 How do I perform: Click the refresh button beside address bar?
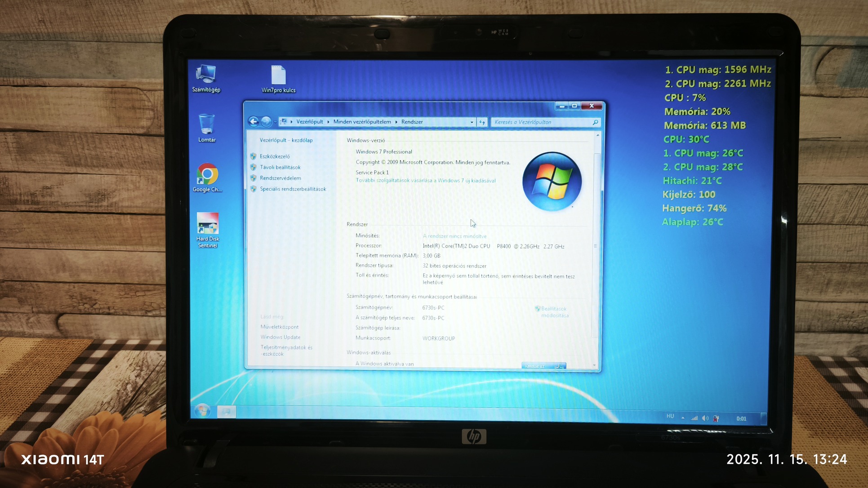tap(482, 122)
